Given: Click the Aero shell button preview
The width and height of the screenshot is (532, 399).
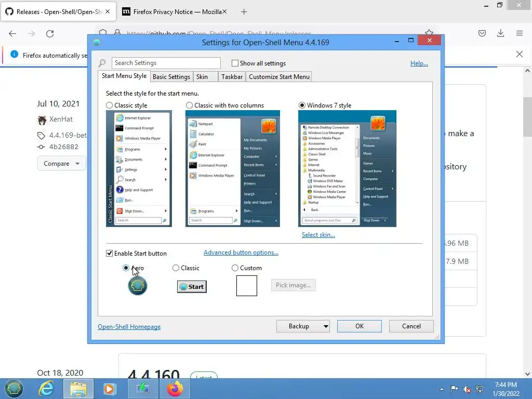Looking at the screenshot, I should (x=137, y=286).
